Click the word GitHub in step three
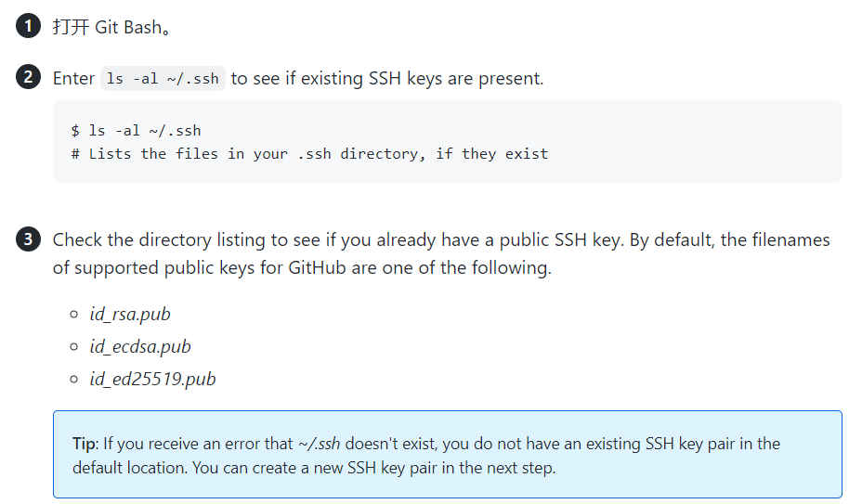 317,267
